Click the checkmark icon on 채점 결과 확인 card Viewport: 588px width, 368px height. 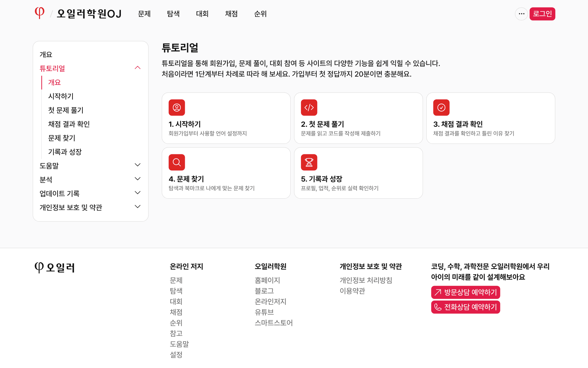pos(441,107)
